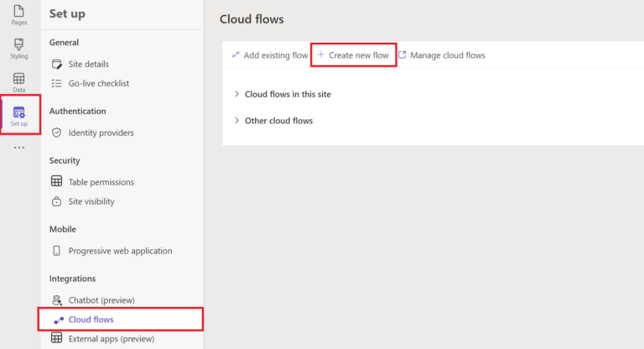This screenshot has width=644, height=349.
Task: Click the three-dots more options icon
Action: coord(18,148)
